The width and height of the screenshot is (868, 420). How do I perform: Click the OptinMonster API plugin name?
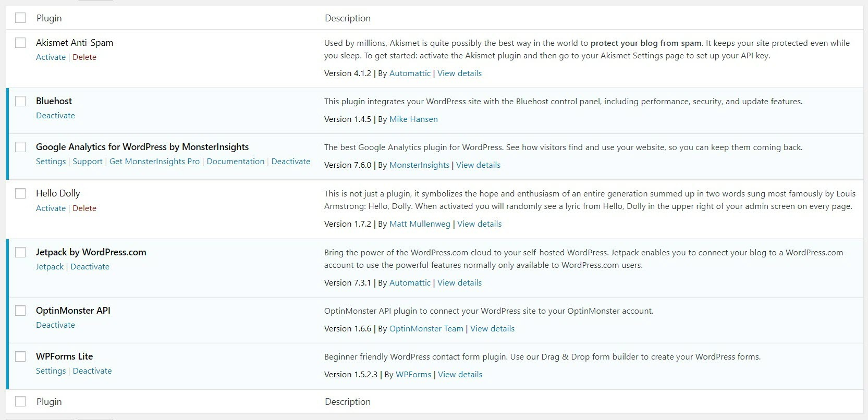[x=73, y=311]
